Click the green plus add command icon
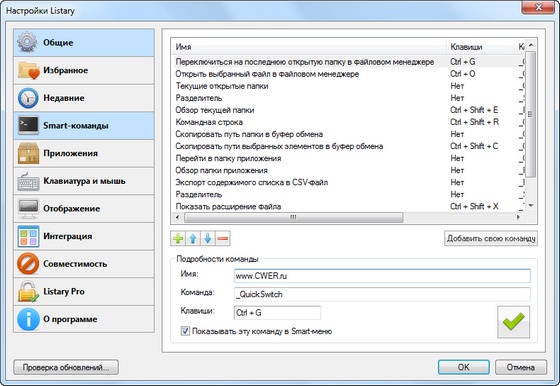Screen dimensions: 560x386 click(178, 239)
